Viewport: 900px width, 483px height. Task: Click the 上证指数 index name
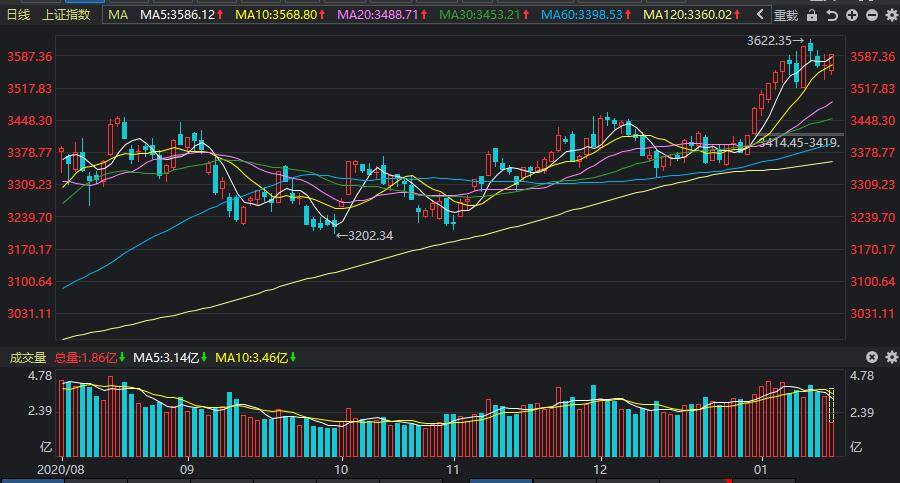pos(67,14)
